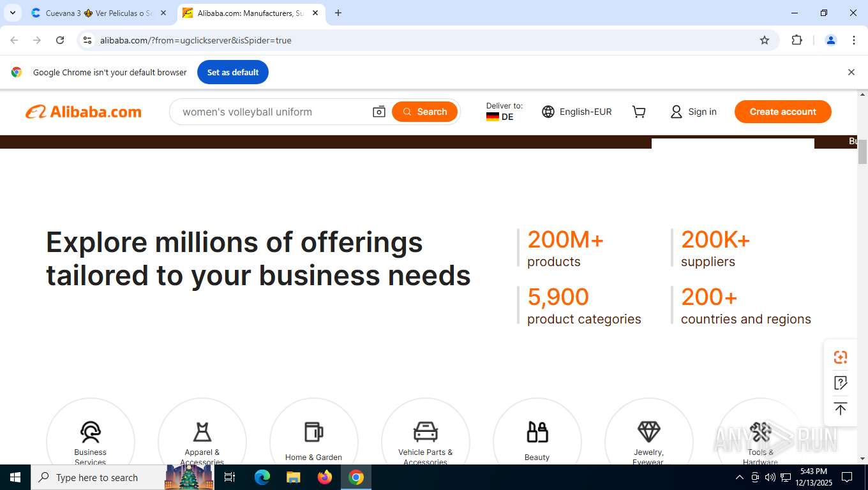Launch Firefox from taskbar
868x490 pixels.
[325, 477]
